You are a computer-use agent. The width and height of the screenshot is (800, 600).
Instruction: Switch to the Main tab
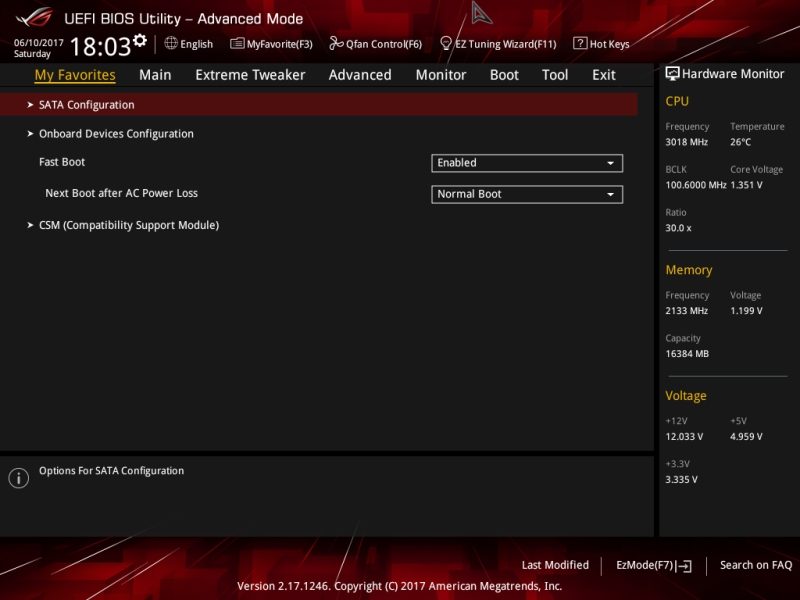155,75
